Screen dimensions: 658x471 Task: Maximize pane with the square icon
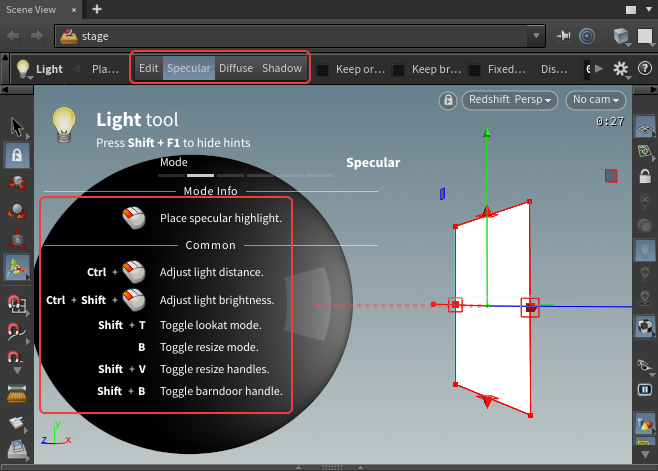point(631,10)
